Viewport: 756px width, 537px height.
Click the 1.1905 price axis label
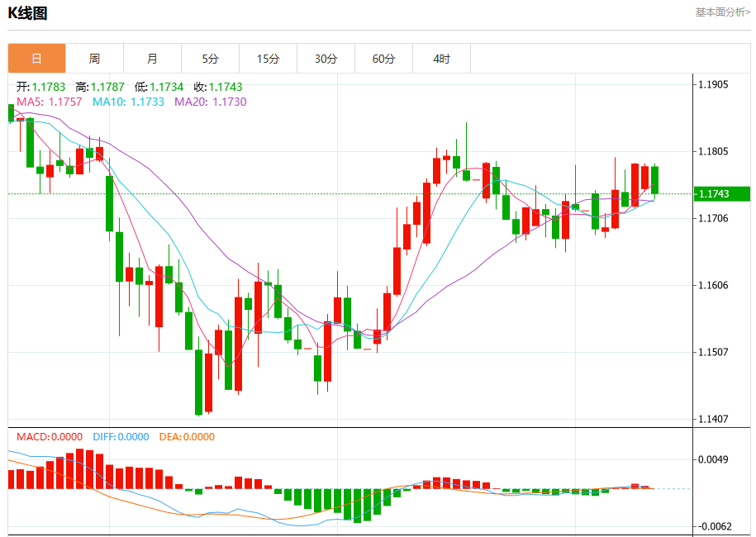click(714, 85)
